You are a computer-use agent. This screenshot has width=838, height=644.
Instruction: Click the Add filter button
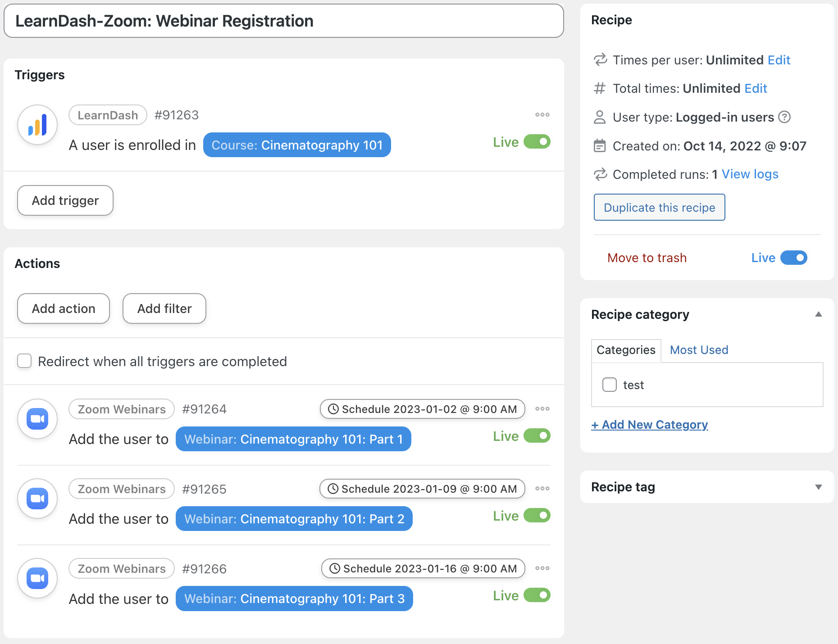pyautogui.click(x=164, y=308)
